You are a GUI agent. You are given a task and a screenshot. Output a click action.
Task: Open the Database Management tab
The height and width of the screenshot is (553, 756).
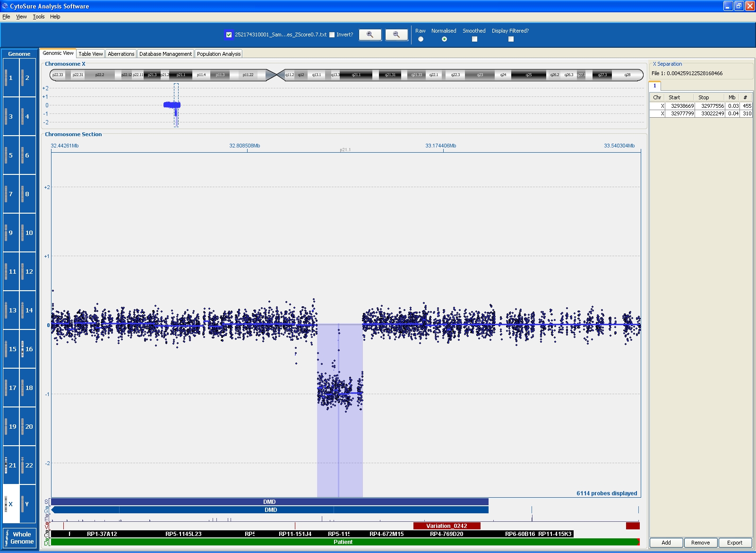pyautogui.click(x=165, y=54)
